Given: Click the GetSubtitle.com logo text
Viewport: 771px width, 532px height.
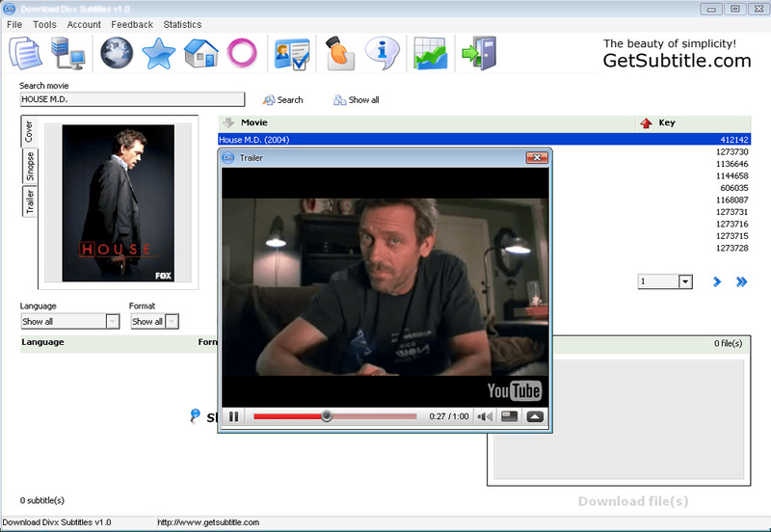Looking at the screenshot, I should tap(678, 61).
